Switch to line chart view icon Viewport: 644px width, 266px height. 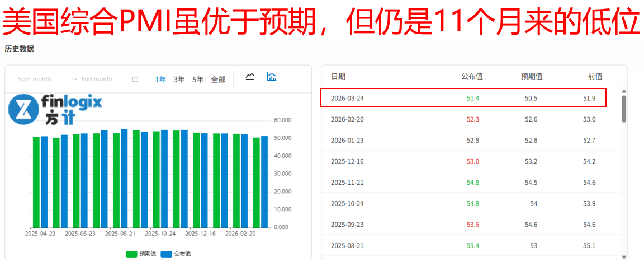pos(250,77)
